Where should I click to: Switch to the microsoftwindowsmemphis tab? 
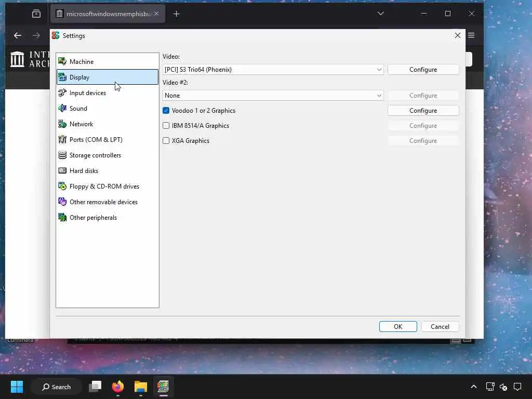108,14
